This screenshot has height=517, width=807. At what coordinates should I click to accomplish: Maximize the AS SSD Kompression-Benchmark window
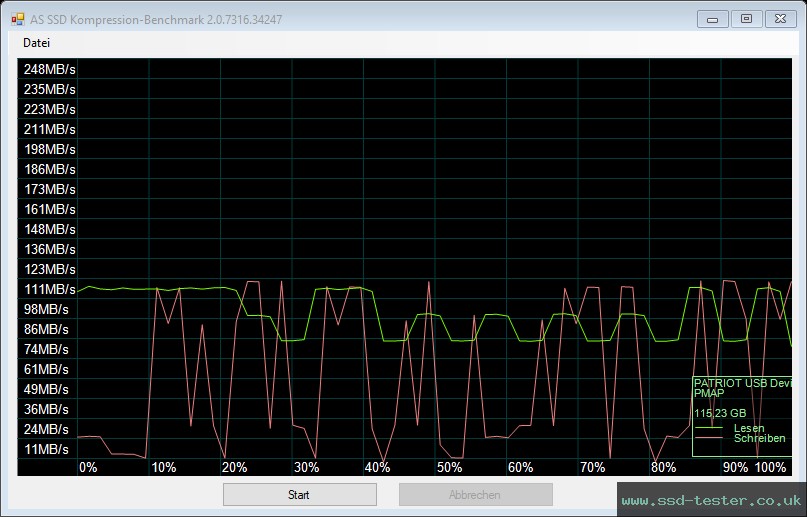tap(746, 20)
